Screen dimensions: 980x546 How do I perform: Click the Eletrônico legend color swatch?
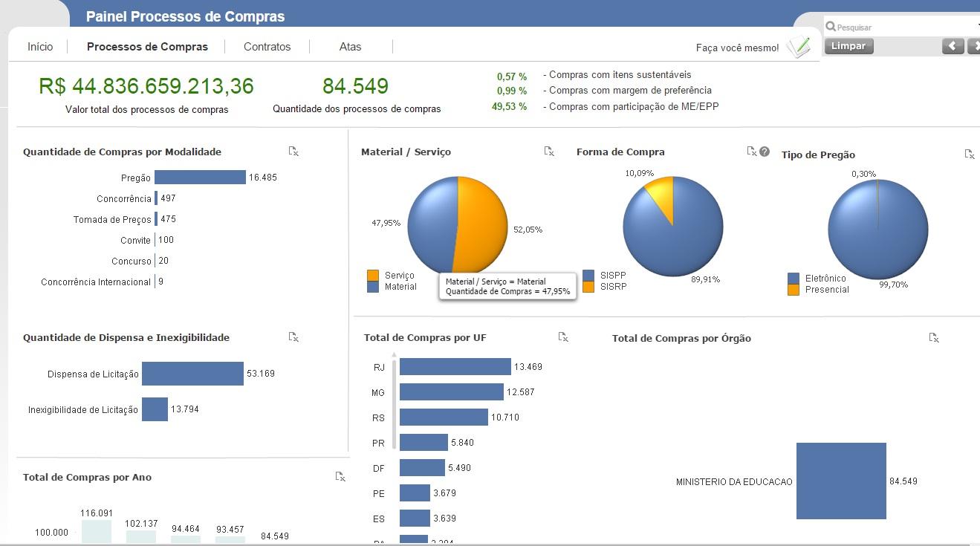[794, 279]
